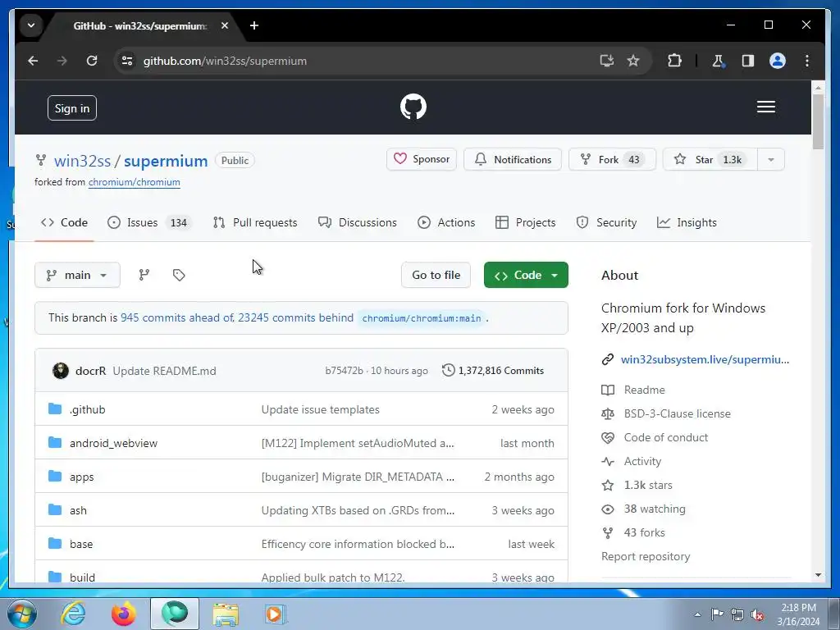This screenshot has width=840, height=630.
Task: Open the Pull requests tab
Action: pyautogui.click(x=255, y=222)
